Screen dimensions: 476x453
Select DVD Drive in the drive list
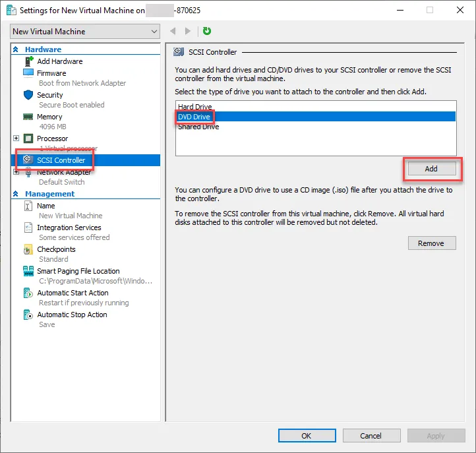(x=316, y=117)
